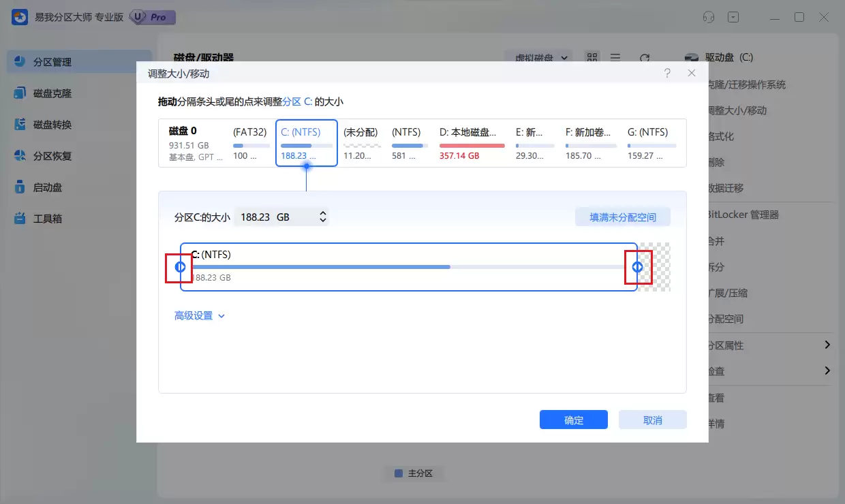Switch to the grid view icon
This screenshot has height=504, width=845.
pyautogui.click(x=592, y=59)
